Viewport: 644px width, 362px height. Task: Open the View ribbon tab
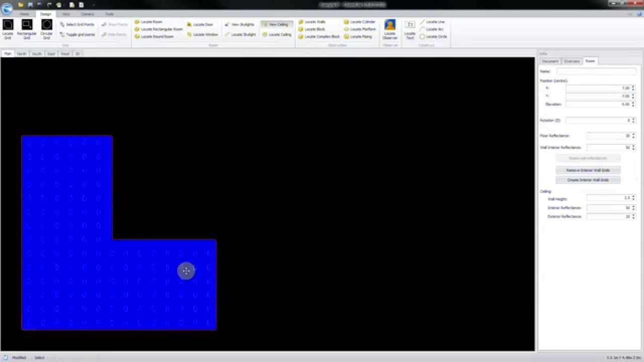pos(66,14)
